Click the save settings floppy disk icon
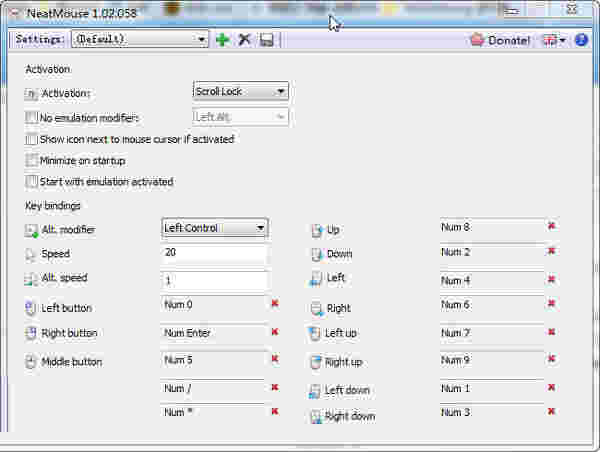The width and height of the screenshot is (600, 452). (267, 40)
